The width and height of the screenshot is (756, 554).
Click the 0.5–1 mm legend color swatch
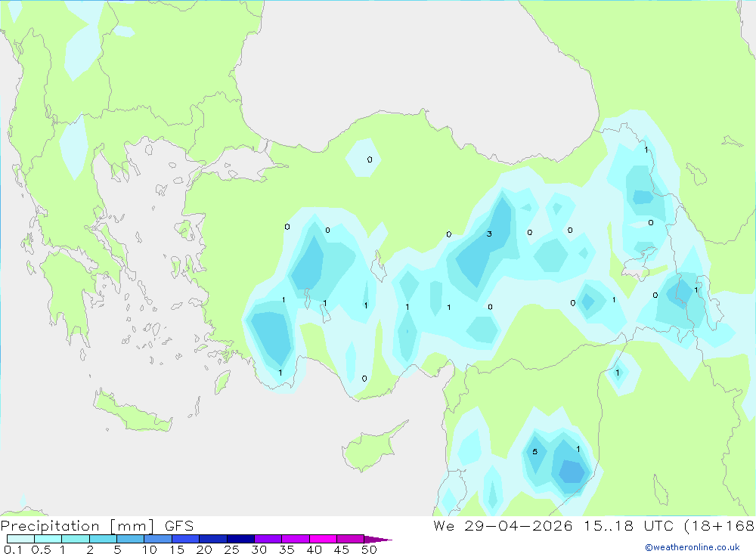[48, 539]
